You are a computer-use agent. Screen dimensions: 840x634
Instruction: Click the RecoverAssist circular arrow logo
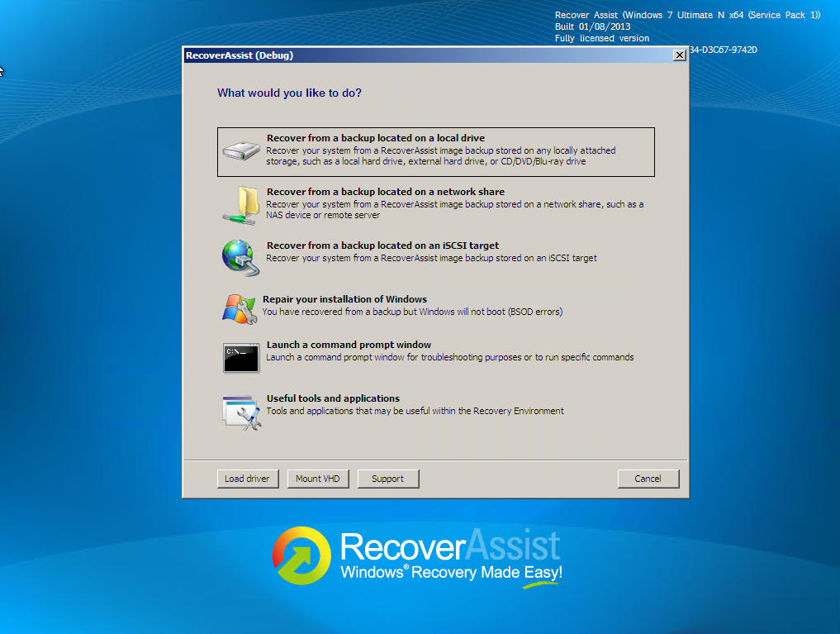click(301, 555)
